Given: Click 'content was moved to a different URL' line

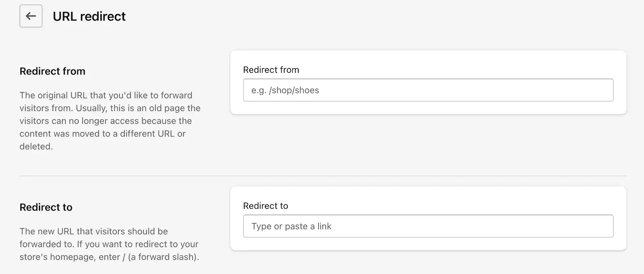Looking at the screenshot, I should coord(102,134).
